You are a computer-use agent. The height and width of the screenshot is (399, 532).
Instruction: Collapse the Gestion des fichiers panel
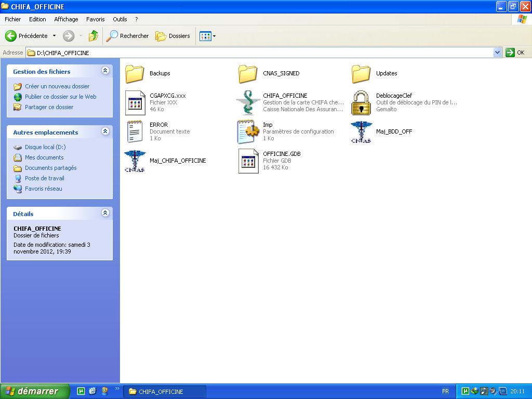tap(105, 71)
